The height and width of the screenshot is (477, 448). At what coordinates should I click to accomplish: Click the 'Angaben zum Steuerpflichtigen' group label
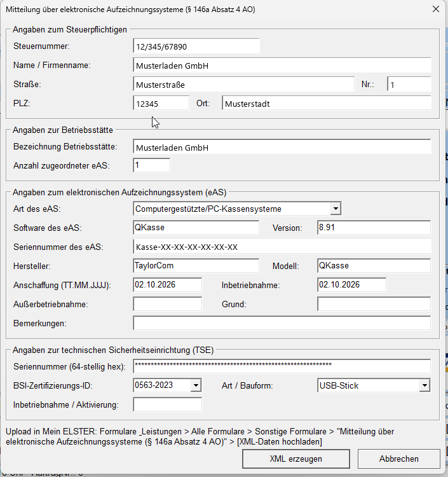(x=70, y=29)
